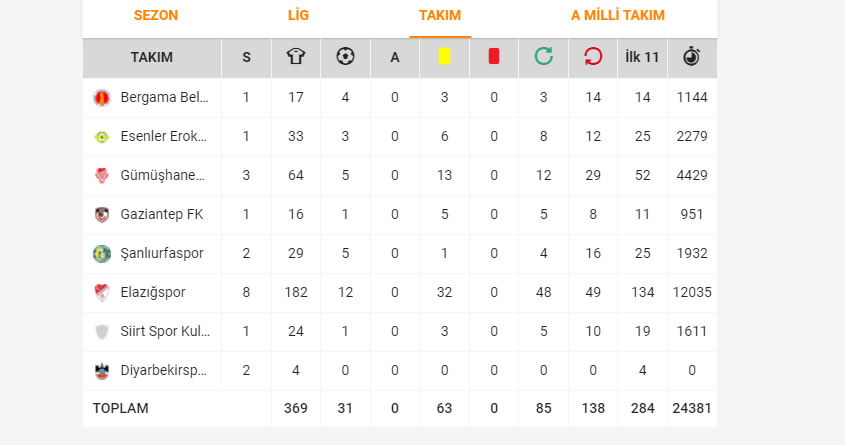Switch to the SEZON tab
845x445 pixels.
pos(156,15)
